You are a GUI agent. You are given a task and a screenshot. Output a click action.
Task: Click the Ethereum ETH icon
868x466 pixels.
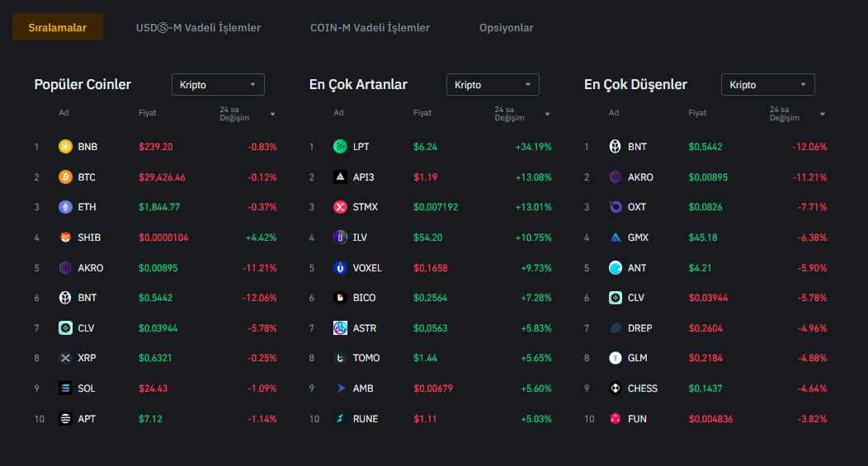pos(66,207)
